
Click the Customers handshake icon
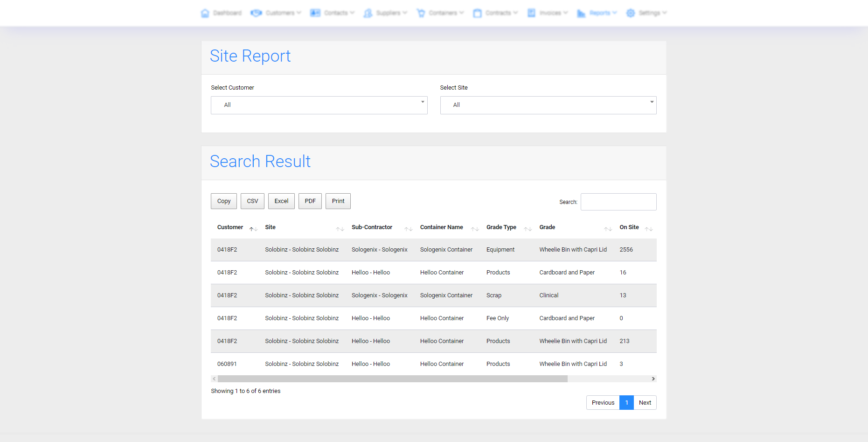(256, 13)
